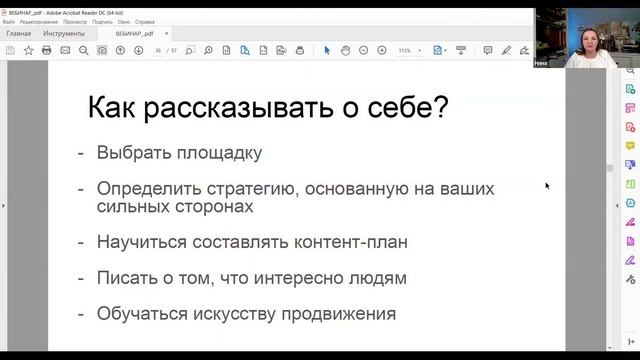Add the file to starred with star icon
The width and height of the screenshot is (640, 360).
29,50
